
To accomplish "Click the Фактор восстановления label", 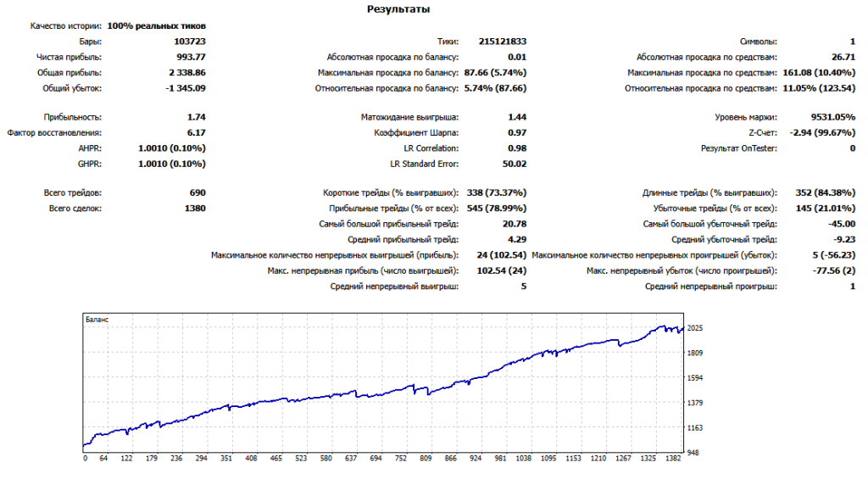I will point(54,133).
